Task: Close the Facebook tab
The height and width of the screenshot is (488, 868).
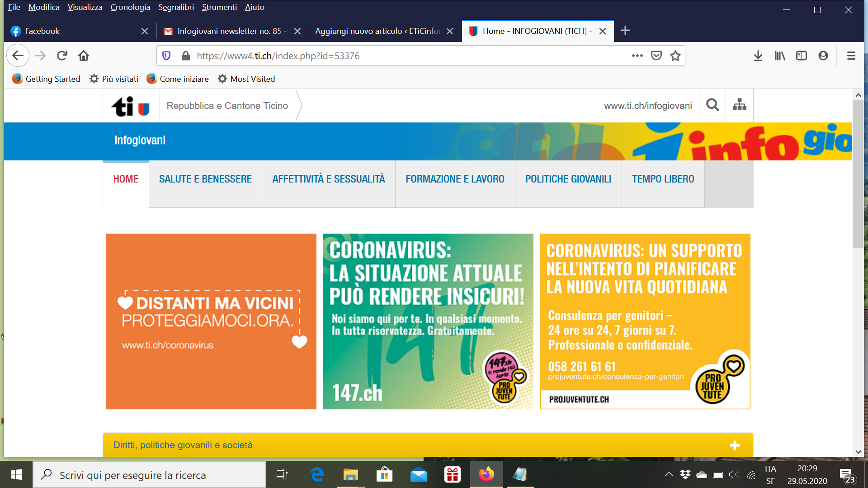Action: pyautogui.click(x=145, y=31)
